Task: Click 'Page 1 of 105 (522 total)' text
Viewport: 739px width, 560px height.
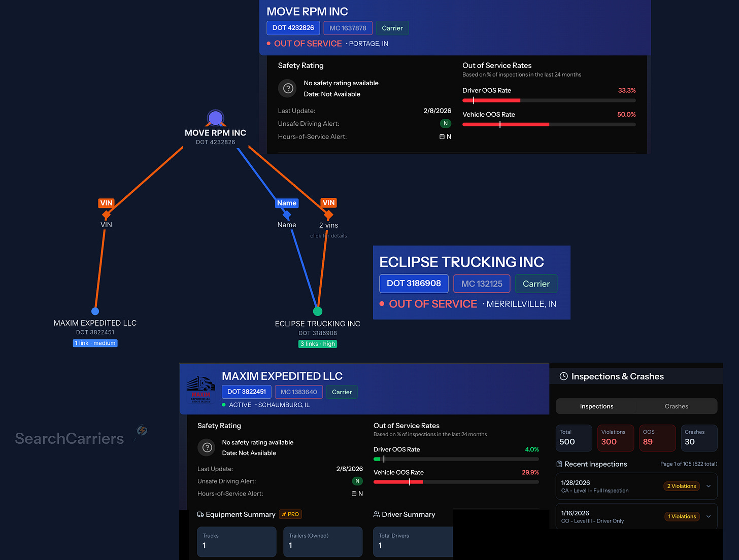Action: (689, 464)
